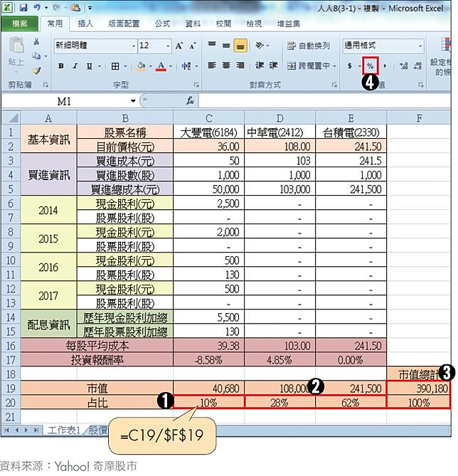Screen dimensions: 458x476
Task: Open the font group dialog launcher
Action: click(196, 85)
